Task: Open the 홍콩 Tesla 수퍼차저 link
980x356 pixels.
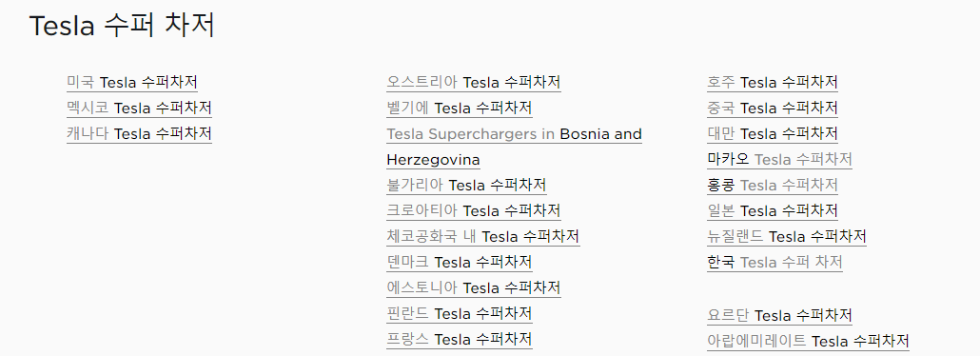Action: click(x=773, y=186)
